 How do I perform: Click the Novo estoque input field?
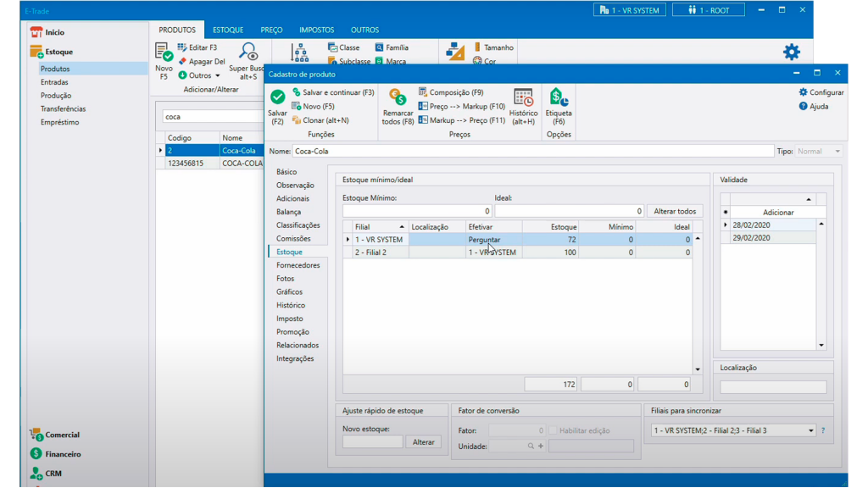point(372,442)
